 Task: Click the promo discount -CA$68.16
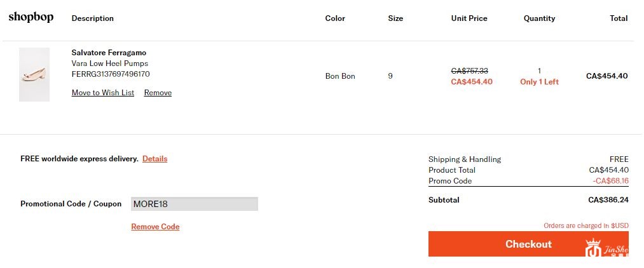point(610,181)
